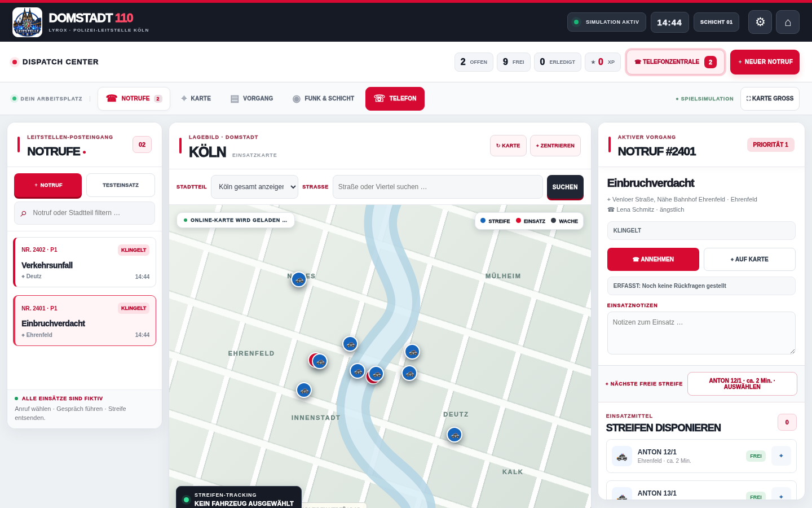This screenshot has width=812, height=508.
Task: Choose ANTON 12/1 via the Auswählen button
Action: coord(742,384)
